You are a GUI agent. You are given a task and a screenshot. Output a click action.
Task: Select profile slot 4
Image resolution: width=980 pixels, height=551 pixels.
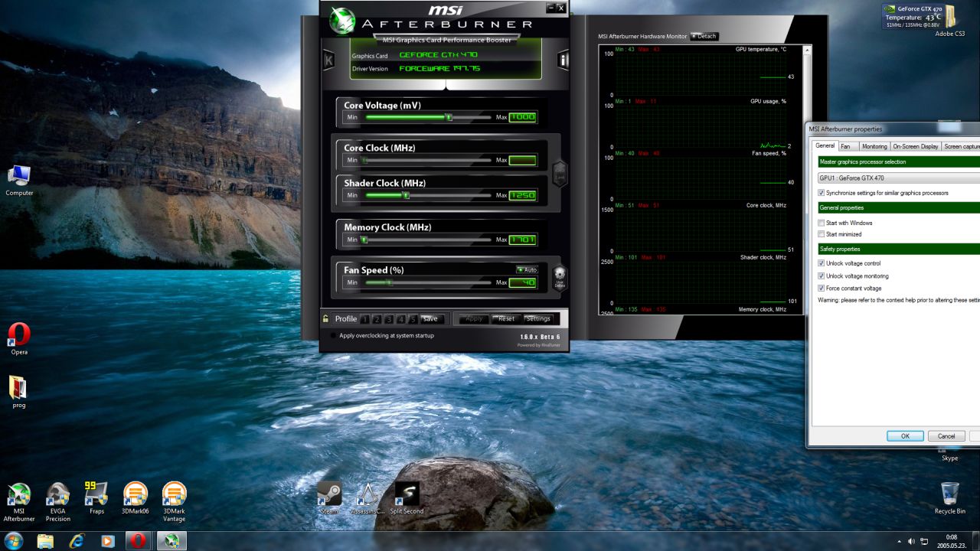(401, 319)
